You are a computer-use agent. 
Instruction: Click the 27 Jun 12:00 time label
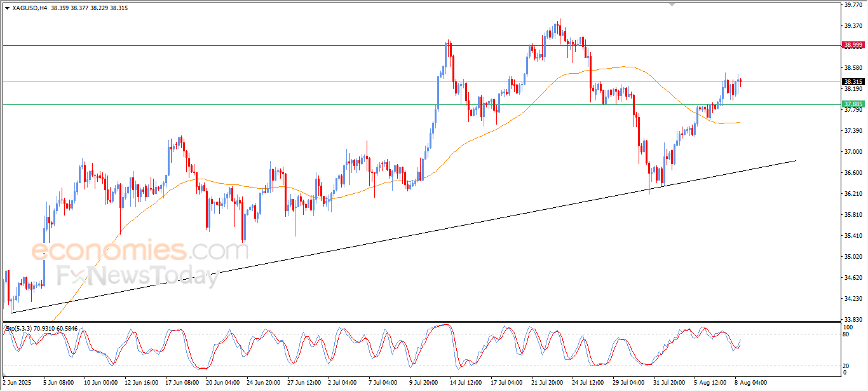[304, 383]
